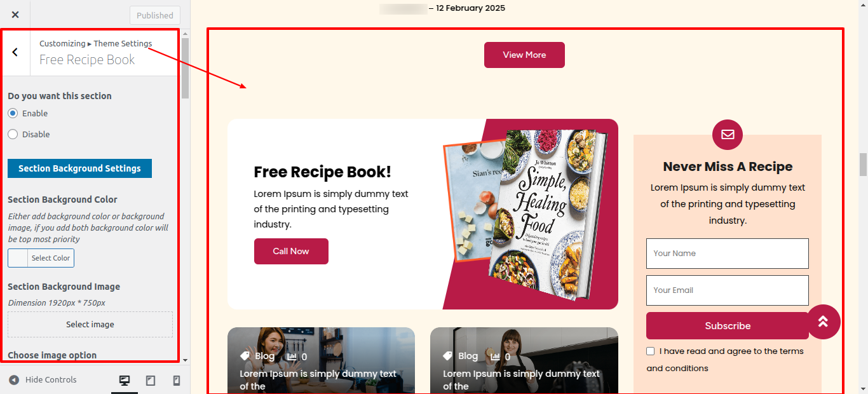Viewport: 868px width, 394px height.
Task: Switch to tablet preview device icon
Action: pyautogui.click(x=151, y=380)
